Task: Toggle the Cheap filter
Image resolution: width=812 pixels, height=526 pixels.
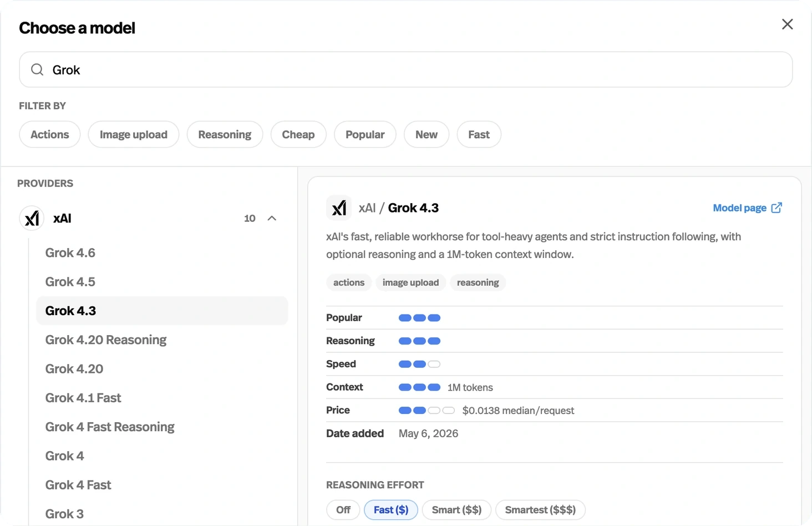Action: [x=298, y=134]
